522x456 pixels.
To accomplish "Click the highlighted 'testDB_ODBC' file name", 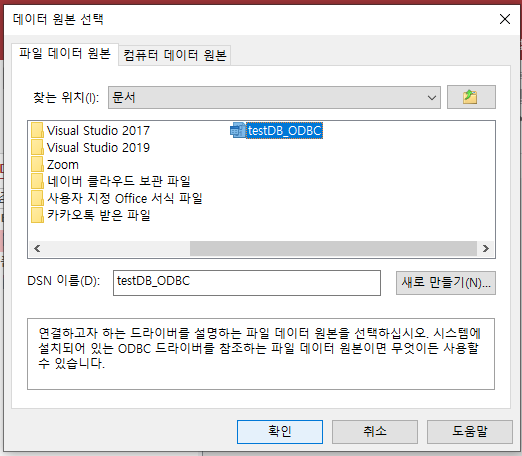I will 284,130.
